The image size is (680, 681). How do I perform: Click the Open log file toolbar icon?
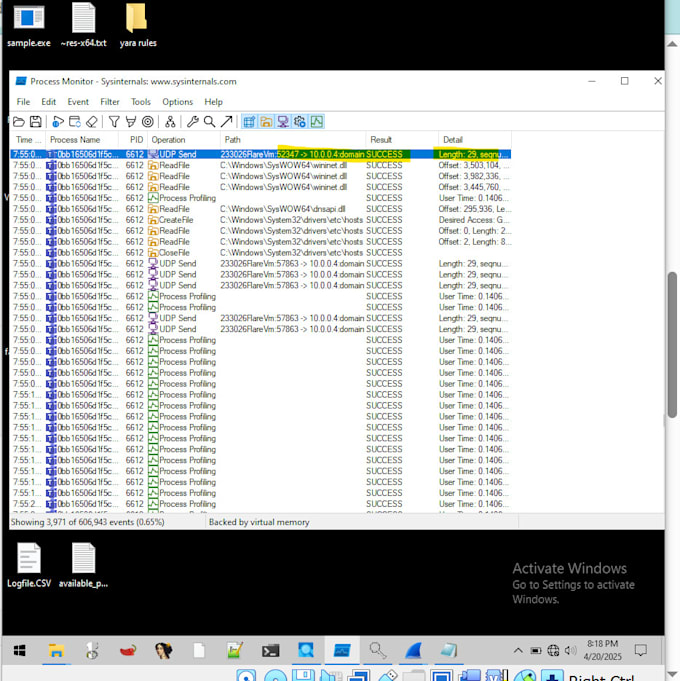[19, 122]
